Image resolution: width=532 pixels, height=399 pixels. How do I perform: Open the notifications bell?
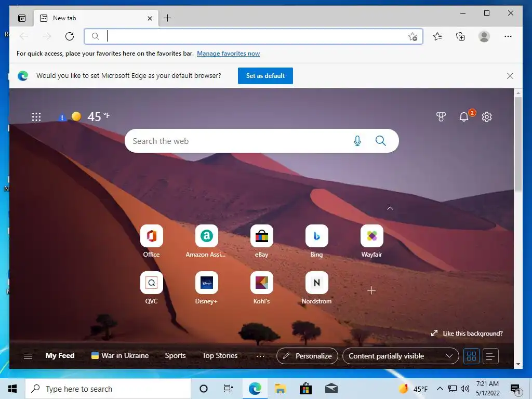tap(464, 117)
